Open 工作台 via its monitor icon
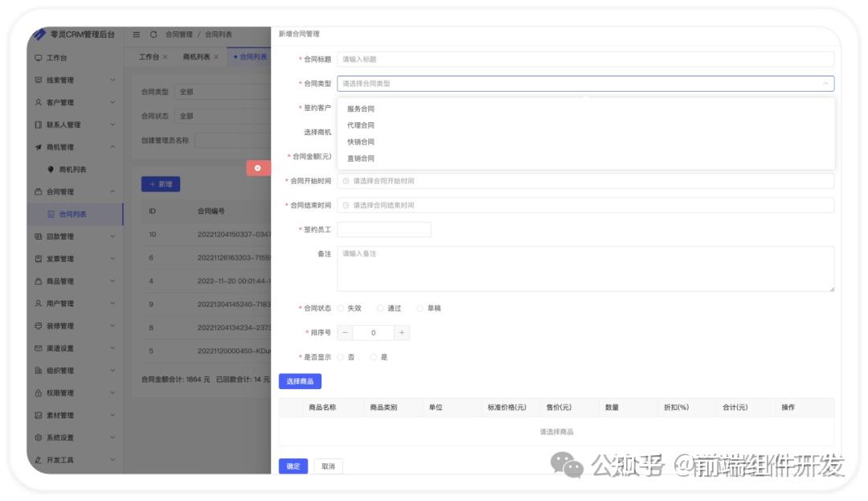Screen dimensions: 868x501 click(x=39, y=58)
